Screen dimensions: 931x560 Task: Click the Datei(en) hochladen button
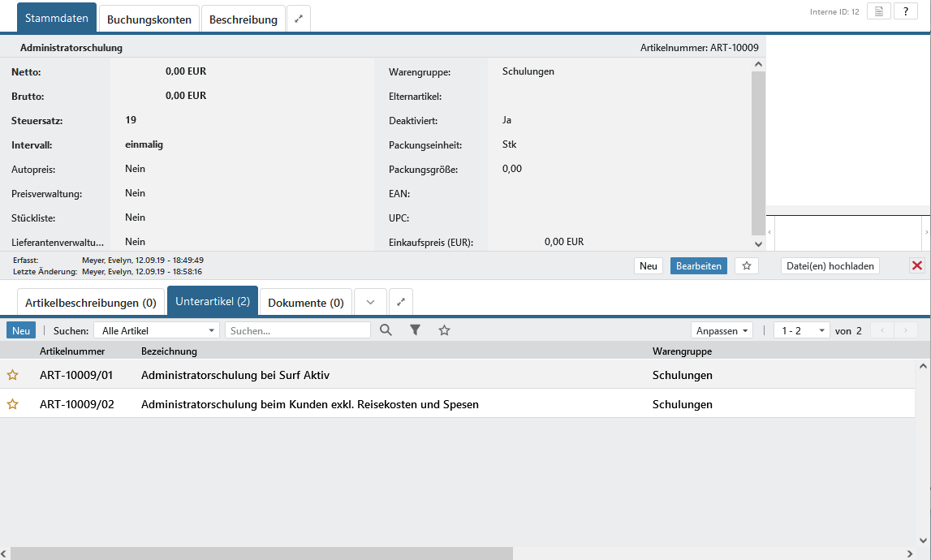pos(830,265)
